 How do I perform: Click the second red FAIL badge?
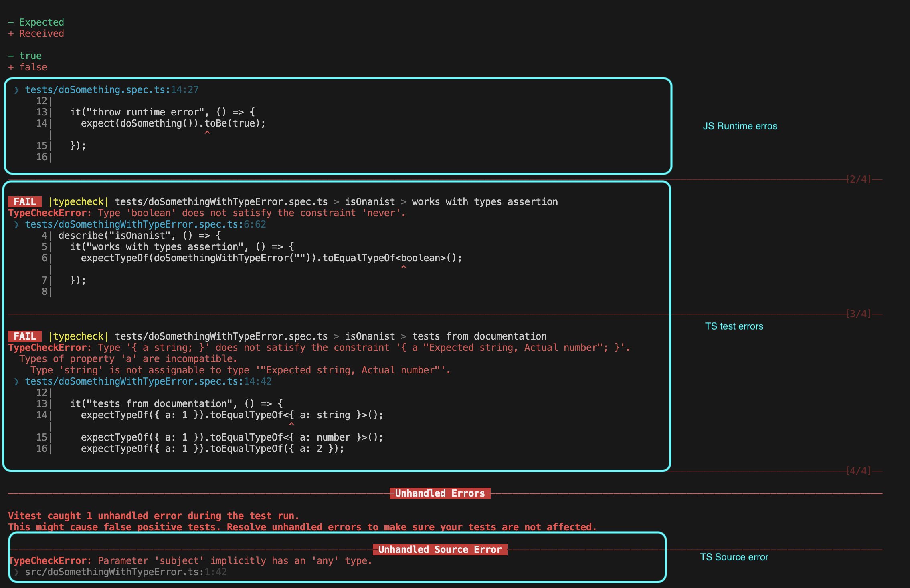[25, 336]
